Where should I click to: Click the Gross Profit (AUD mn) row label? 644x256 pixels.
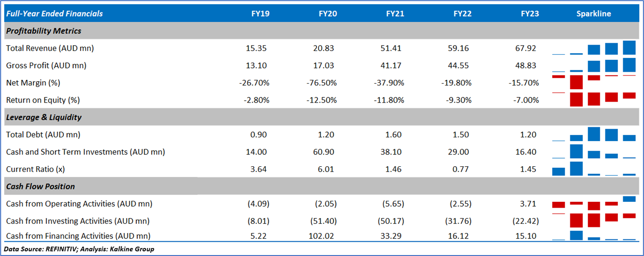tap(46, 66)
